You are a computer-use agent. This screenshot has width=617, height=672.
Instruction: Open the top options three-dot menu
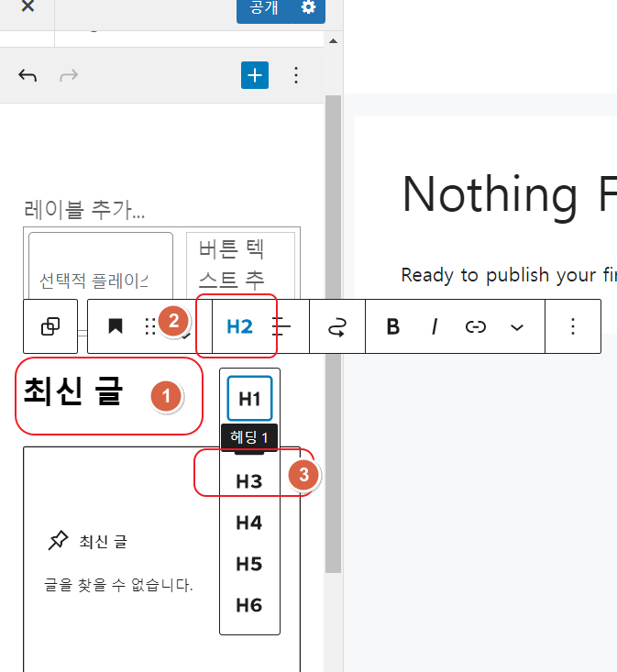coord(296,75)
